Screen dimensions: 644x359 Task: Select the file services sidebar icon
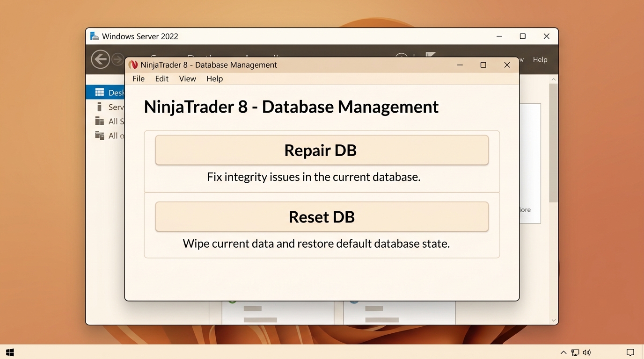tap(99, 136)
